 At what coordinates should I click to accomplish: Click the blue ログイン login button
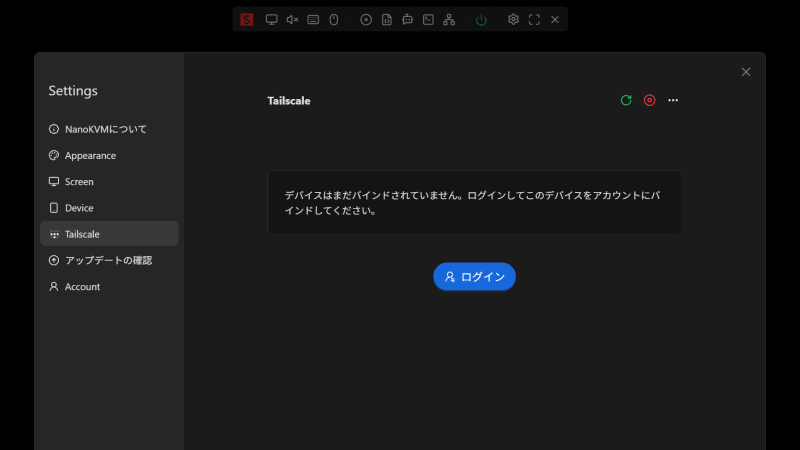(474, 277)
